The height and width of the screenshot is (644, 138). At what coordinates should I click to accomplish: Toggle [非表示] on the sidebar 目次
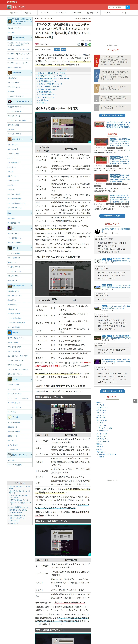pyautogui.click(x=22, y=483)
